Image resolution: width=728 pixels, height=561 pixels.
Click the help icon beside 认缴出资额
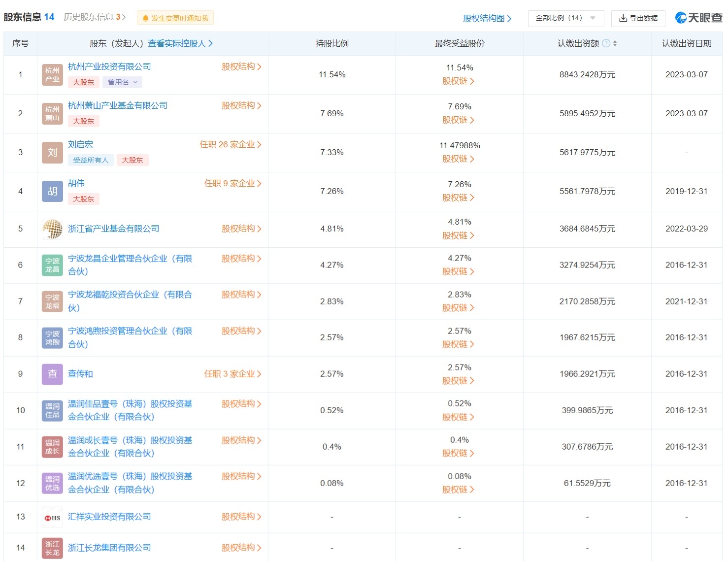point(606,43)
